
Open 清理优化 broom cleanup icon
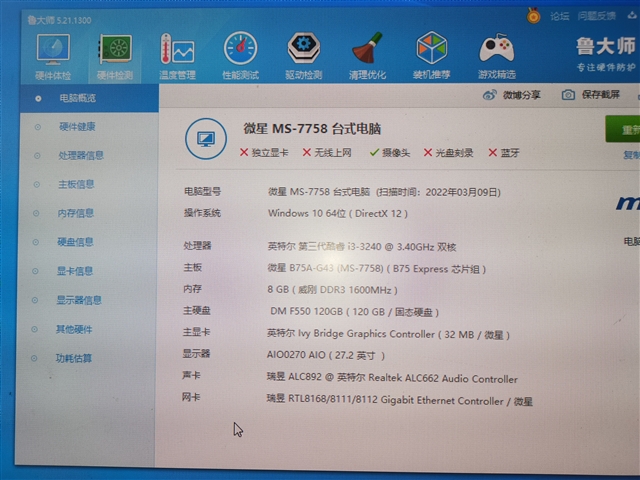[367, 48]
